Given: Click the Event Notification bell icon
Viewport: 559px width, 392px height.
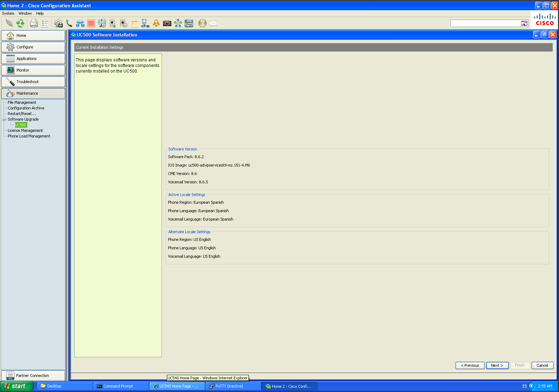Looking at the screenshot, I should (156, 23).
